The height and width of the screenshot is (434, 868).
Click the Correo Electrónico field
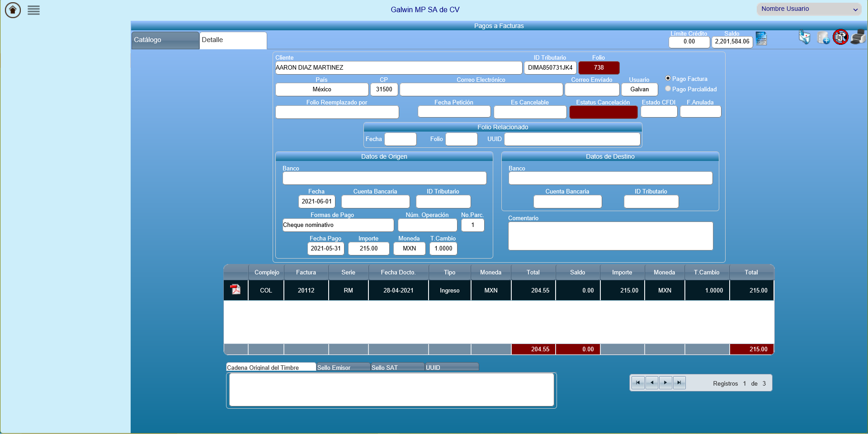pos(481,90)
